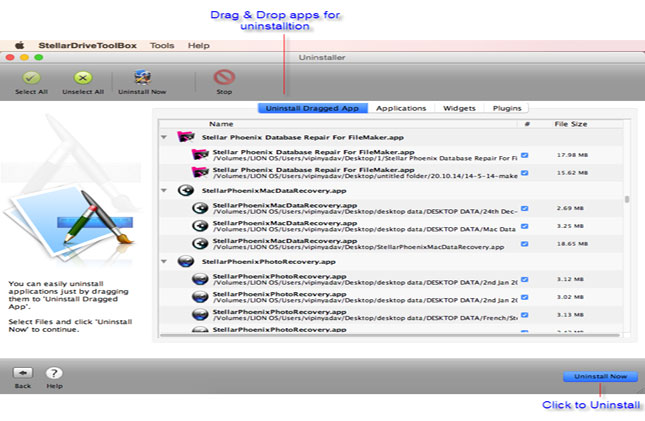Open the StellarDriveToolBox menu
The image size is (645, 421).
(x=87, y=45)
